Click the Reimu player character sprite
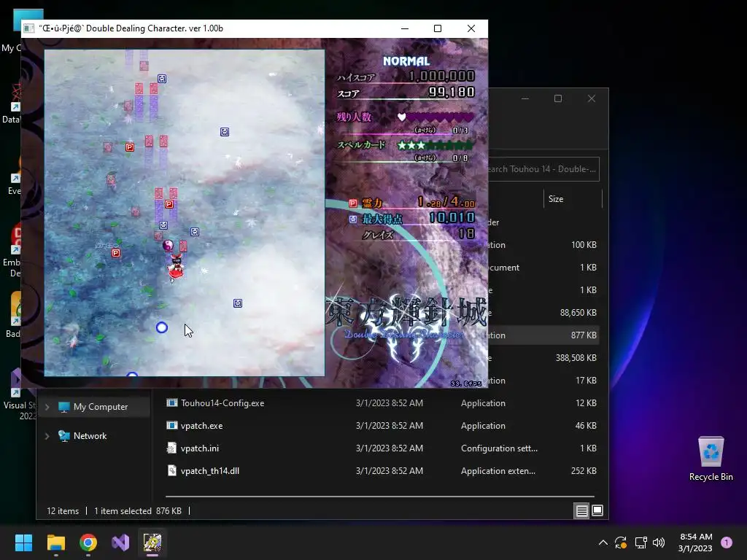This screenshot has height=560, width=747. coord(176,268)
